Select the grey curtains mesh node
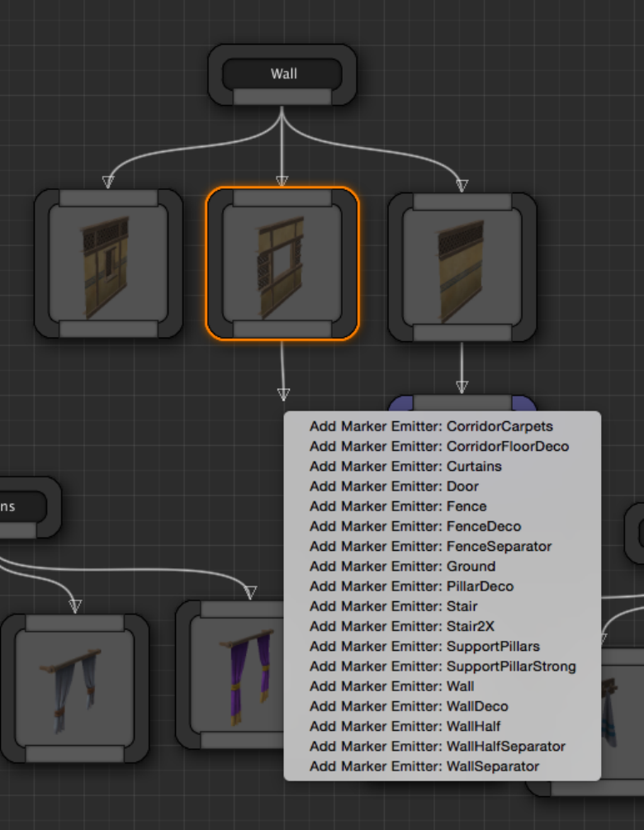Screen dimensions: 644x830 pyautogui.click(x=74, y=689)
